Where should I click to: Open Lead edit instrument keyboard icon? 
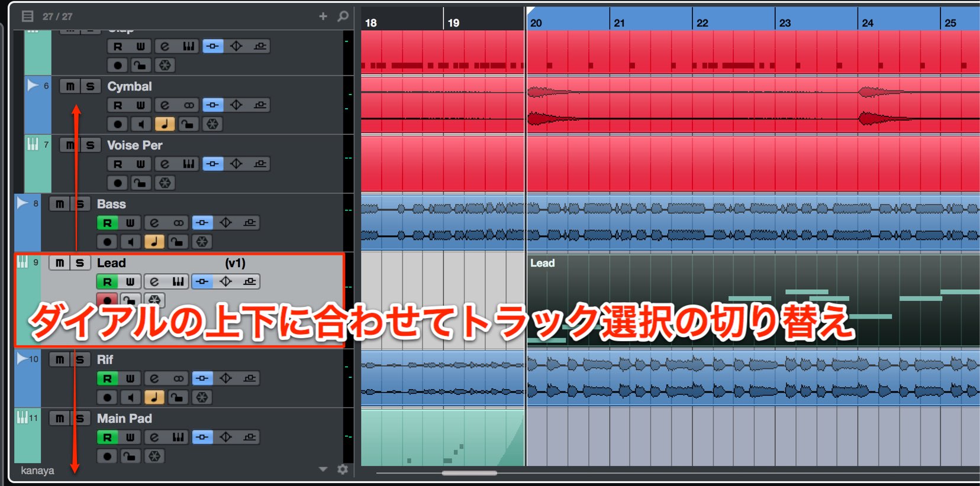178,281
